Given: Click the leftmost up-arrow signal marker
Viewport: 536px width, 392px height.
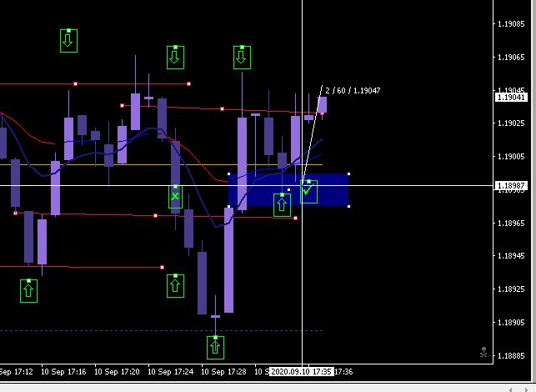Looking at the screenshot, I should click(x=28, y=291).
